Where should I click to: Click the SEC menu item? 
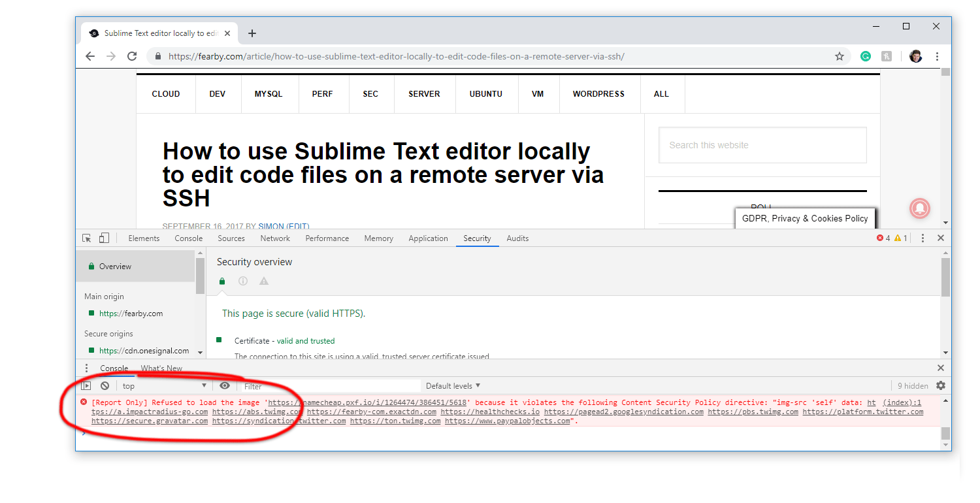[x=370, y=94]
